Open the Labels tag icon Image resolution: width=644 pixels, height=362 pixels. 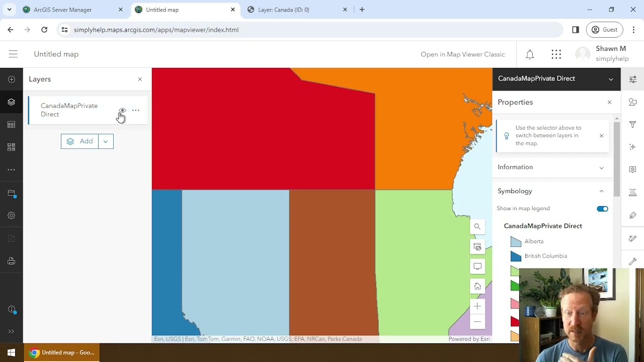coord(632,215)
